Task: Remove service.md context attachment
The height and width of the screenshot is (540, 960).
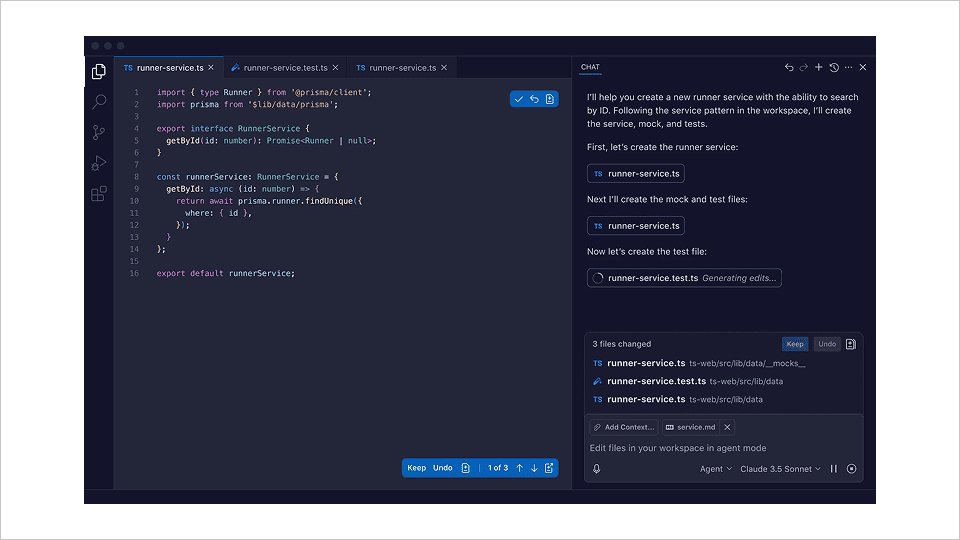Action: click(727, 427)
